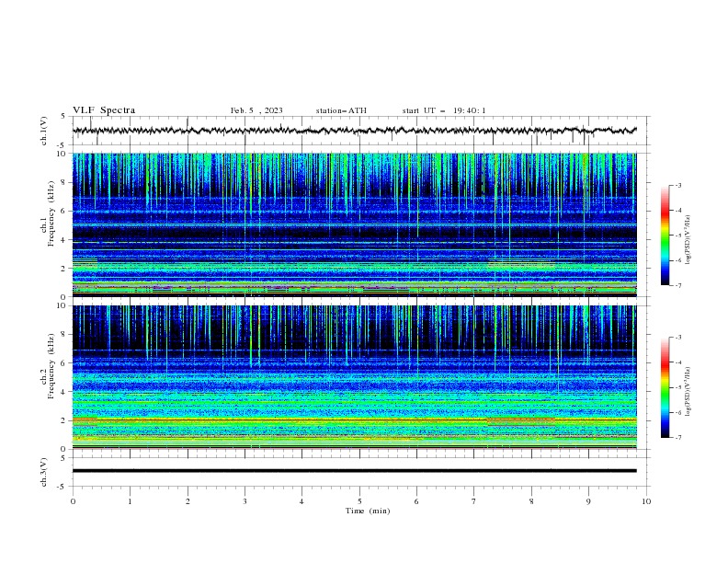This screenshot has height=563, width=728.
Task: Click time axis tick label "0"
Action: [x=73, y=501]
